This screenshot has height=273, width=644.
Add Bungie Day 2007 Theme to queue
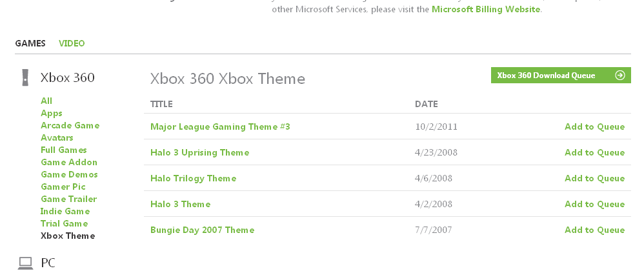[594, 230]
